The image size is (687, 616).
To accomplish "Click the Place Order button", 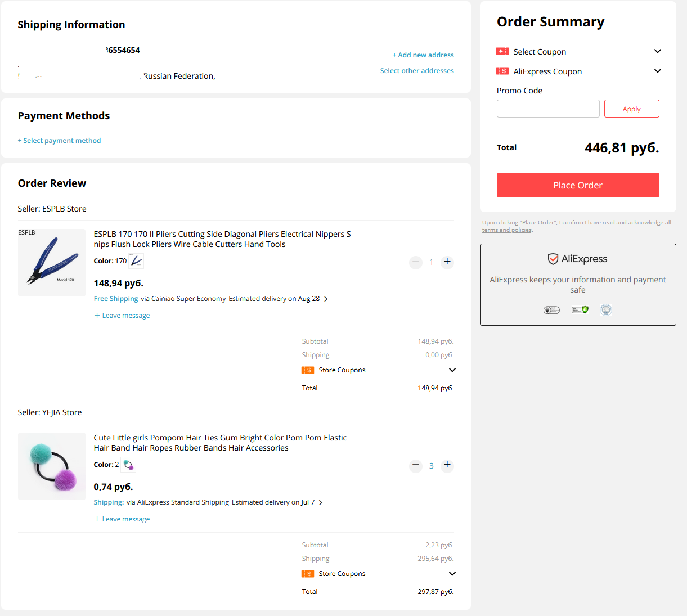I will [x=578, y=185].
